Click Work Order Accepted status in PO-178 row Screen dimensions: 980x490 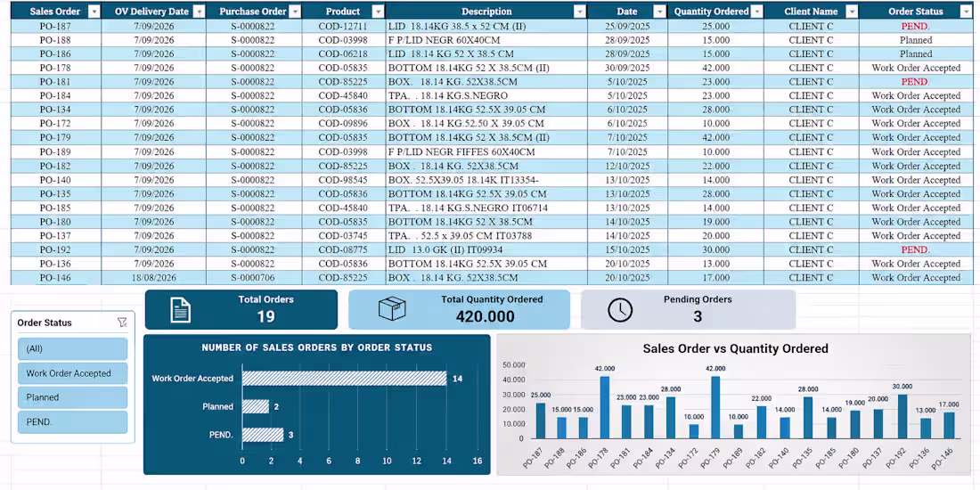click(x=916, y=68)
